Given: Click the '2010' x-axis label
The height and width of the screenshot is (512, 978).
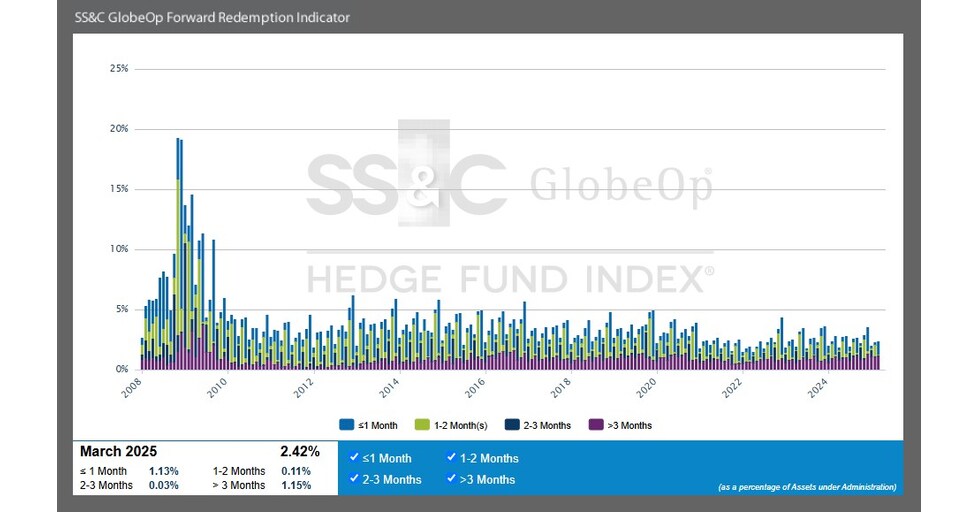Looking at the screenshot, I should pos(218,389).
